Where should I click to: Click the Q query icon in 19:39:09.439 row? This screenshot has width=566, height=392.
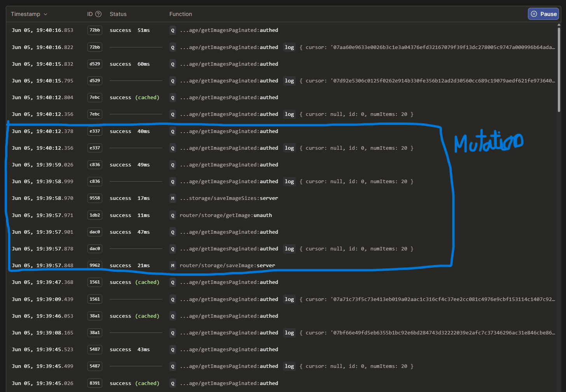pyautogui.click(x=173, y=299)
